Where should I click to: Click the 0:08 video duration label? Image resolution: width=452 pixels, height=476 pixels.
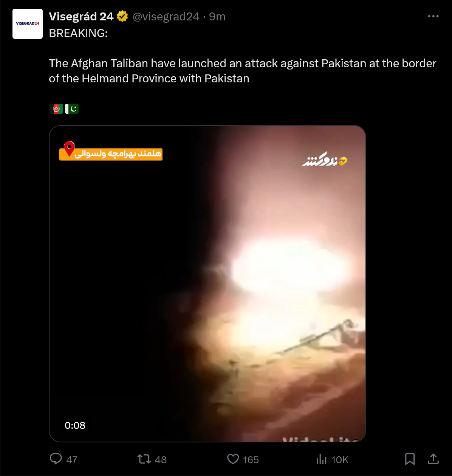75,425
